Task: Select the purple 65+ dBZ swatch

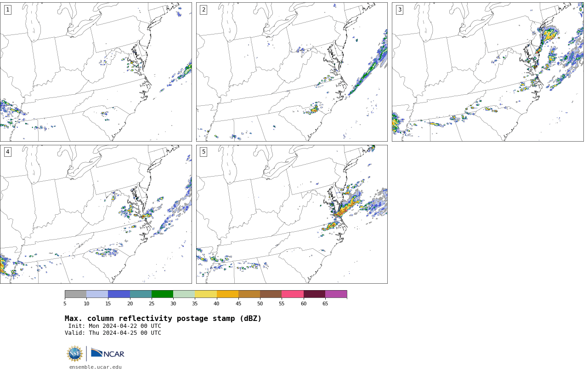Action: [x=336, y=294]
